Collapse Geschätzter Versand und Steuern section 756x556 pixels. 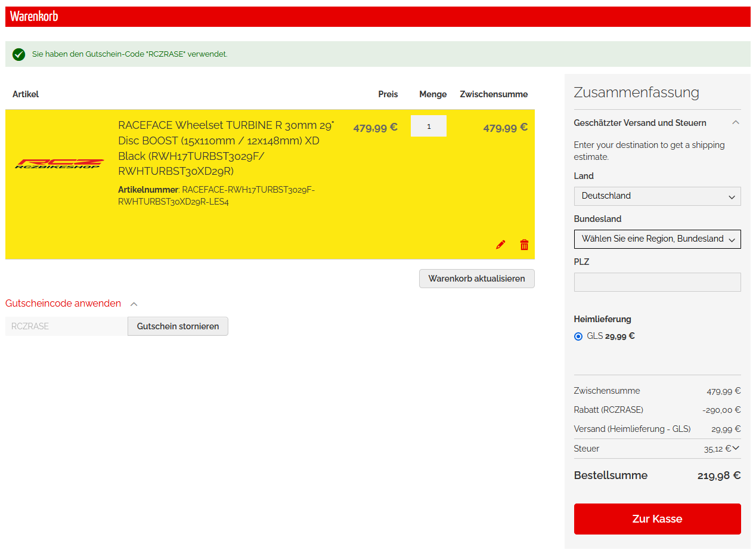735,123
